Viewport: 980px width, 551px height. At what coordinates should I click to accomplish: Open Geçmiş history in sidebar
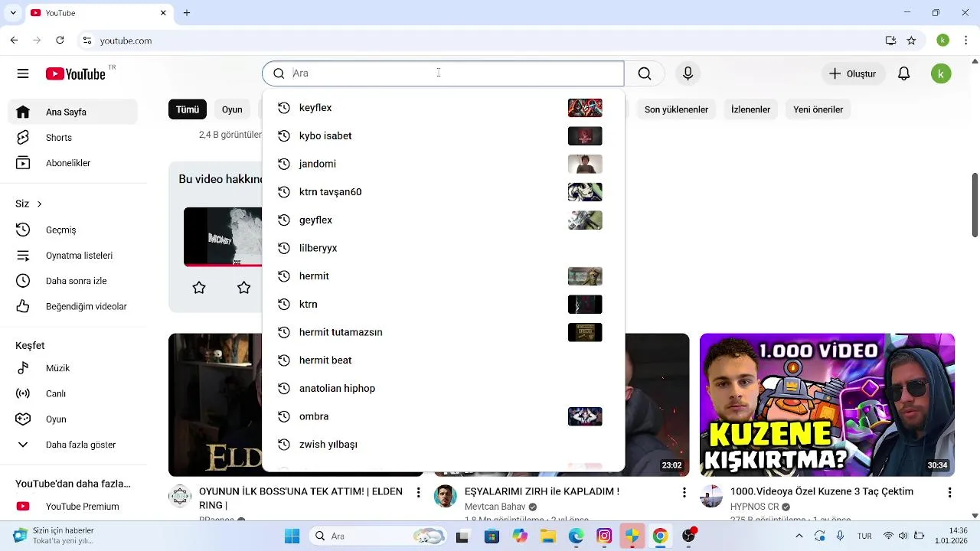coord(73,230)
